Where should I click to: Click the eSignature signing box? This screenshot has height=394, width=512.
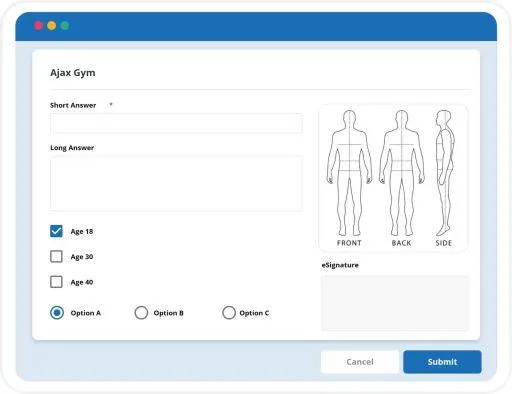395,303
